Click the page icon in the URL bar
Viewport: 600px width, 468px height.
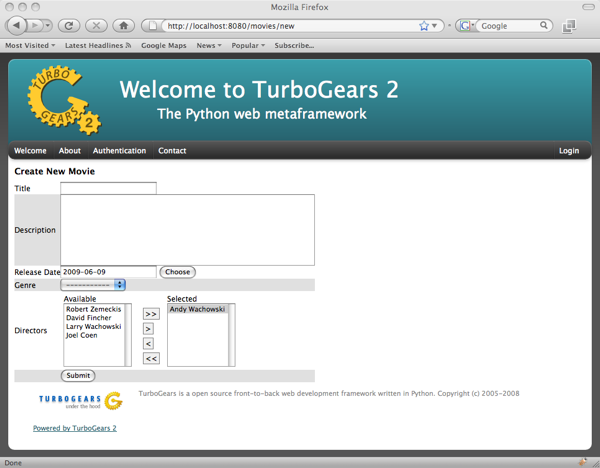(152, 26)
